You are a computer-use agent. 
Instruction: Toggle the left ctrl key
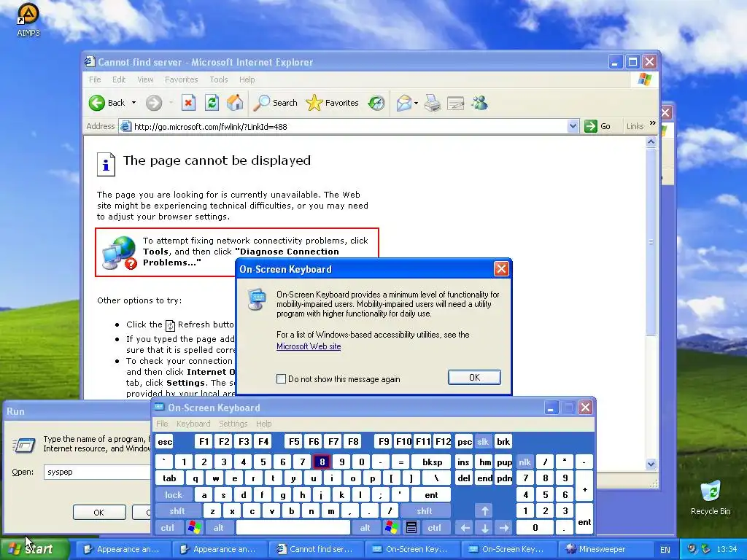click(x=167, y=528)
